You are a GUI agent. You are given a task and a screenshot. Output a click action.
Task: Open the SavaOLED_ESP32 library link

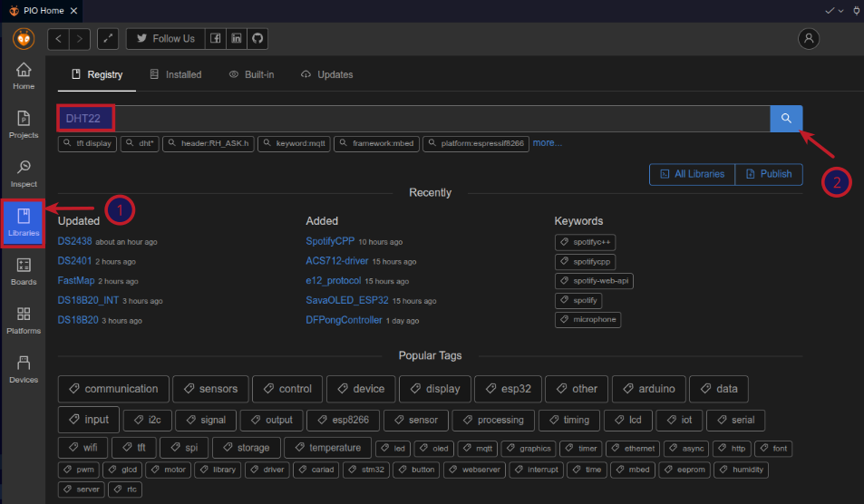coord(347,300)
